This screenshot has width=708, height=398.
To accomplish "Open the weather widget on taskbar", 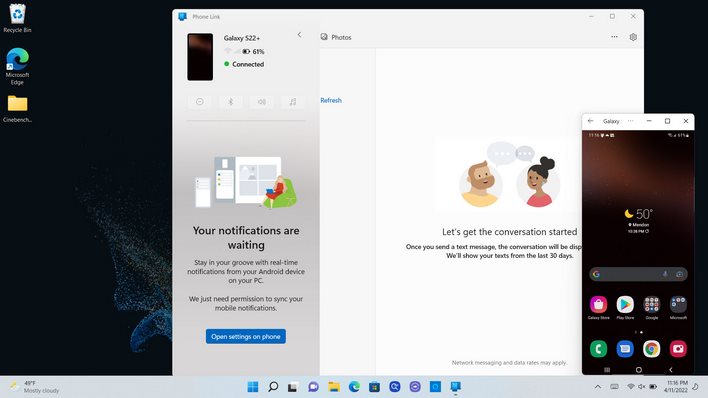I will click(x=35, y=387).
